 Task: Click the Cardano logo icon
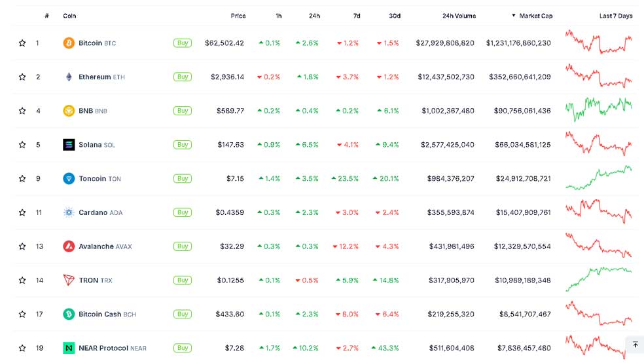(69, 212)
